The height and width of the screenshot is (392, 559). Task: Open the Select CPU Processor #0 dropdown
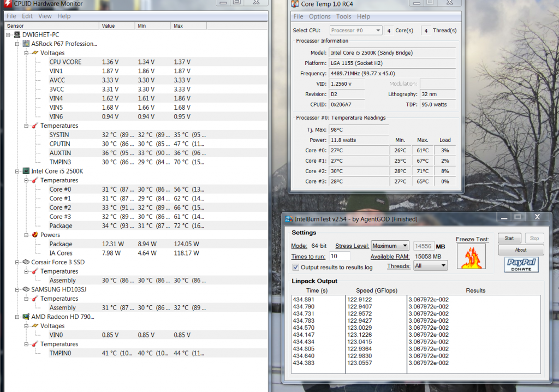pos(356,31)
